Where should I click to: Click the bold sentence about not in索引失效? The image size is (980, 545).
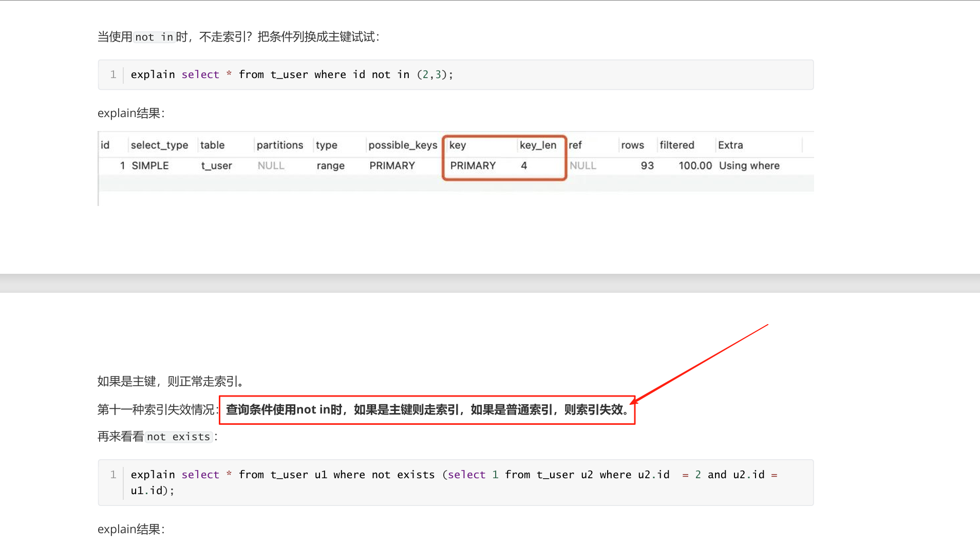tap(427, 410)
